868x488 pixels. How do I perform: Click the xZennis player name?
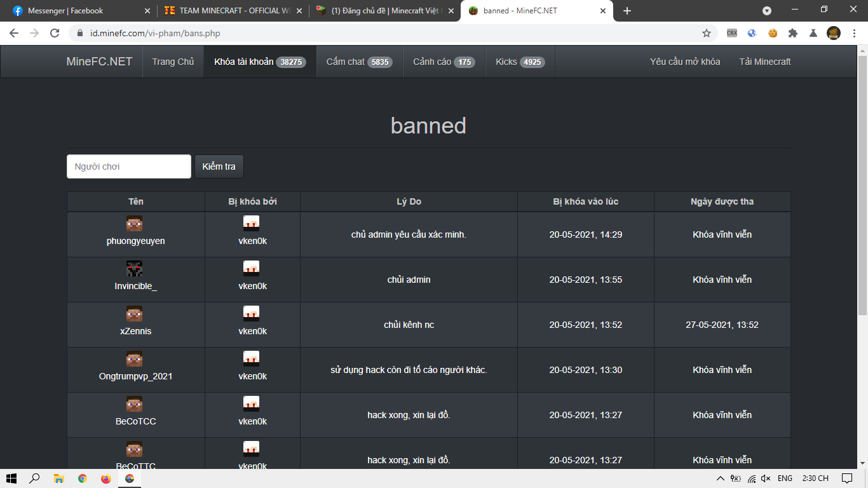[135, 331]
